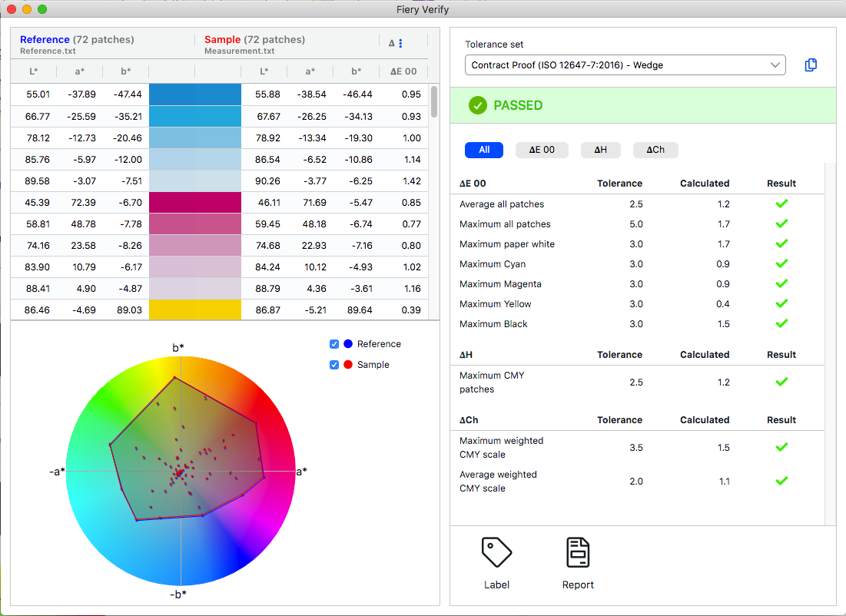Click the yellow color swatch in patch table
846x616 pixels.
[194, 310]
